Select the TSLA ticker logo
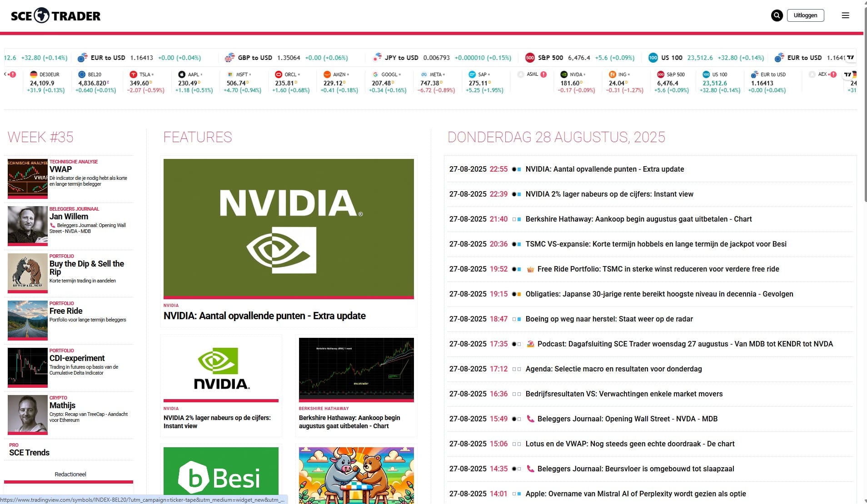Image resolution: width=867 pixels, height=504 pixels. coord(133,74)
